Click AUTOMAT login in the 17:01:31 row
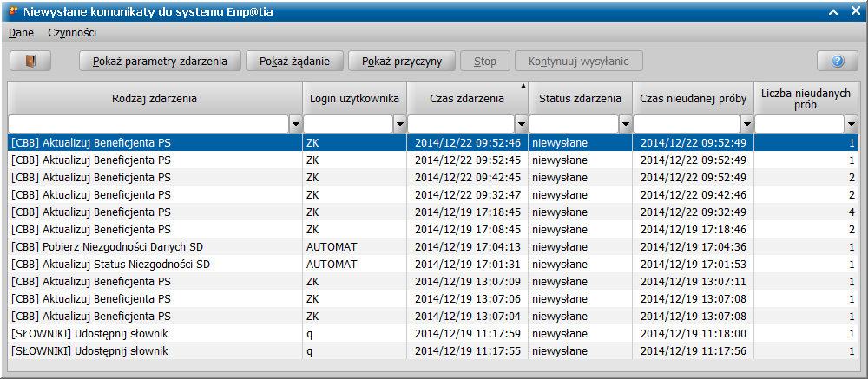 (x=332, y=264)
